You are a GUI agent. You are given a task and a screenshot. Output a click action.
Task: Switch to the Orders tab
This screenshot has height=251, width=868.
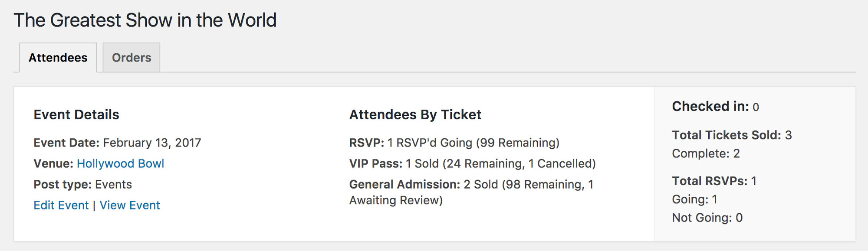click(131, 57)
